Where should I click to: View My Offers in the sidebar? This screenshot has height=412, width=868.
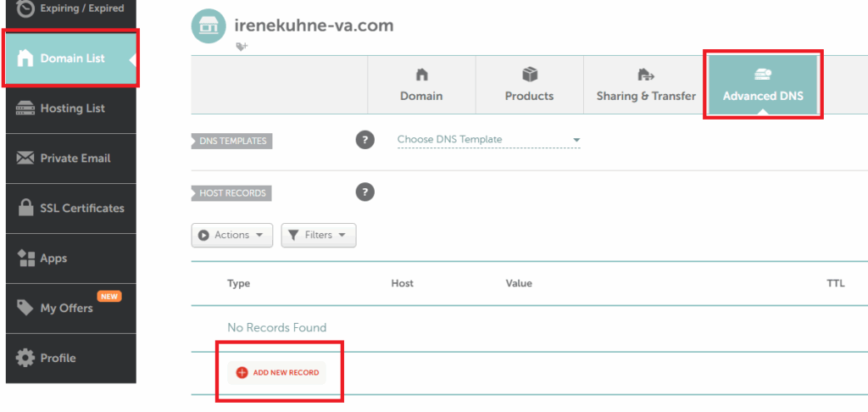point(71,308)
